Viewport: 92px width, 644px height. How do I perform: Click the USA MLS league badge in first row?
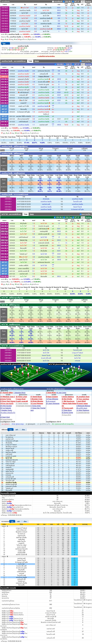pyautogui.click(x=5, y=8)
